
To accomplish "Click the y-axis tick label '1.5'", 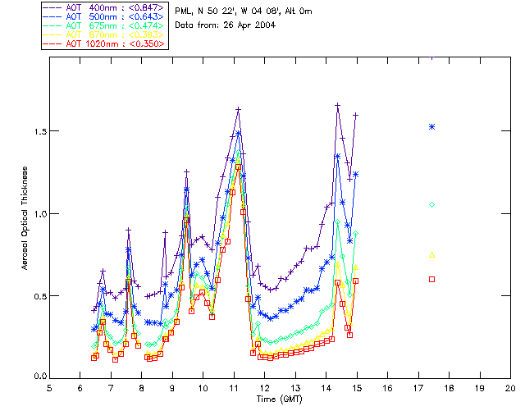I will click(40, 131).
